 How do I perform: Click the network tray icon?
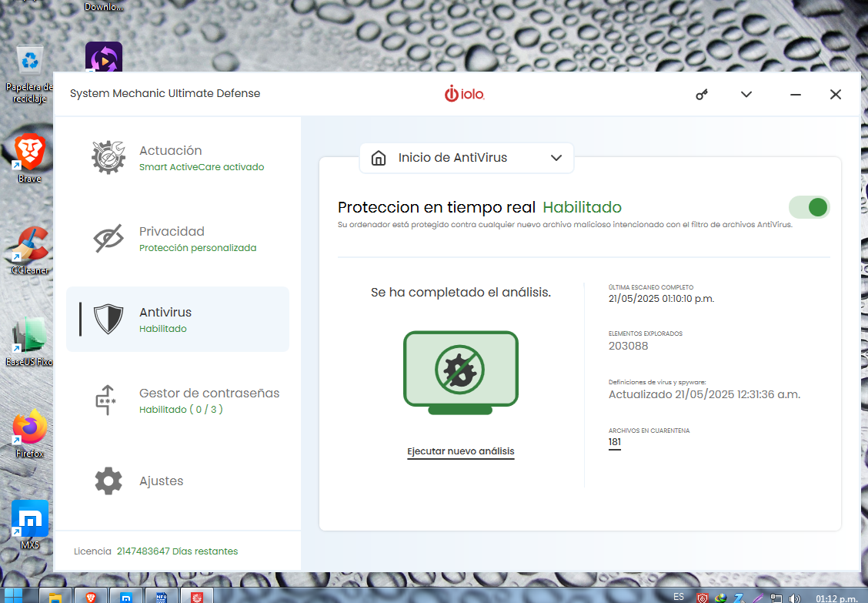(776, 598)
